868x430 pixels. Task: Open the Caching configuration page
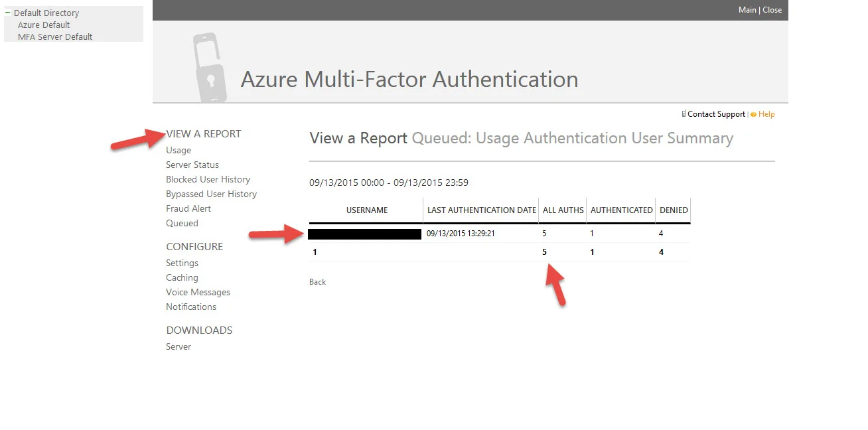[x=182, y=277]
